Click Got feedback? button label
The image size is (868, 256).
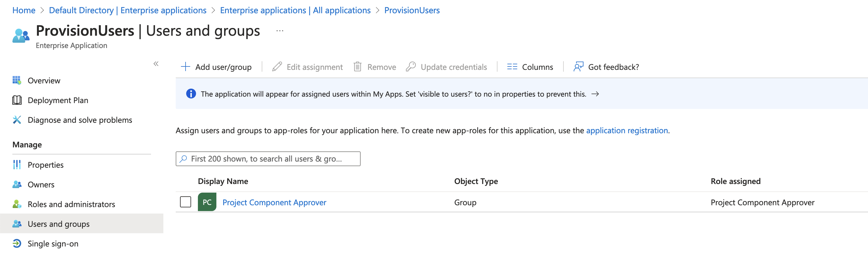tap(613, 67)
